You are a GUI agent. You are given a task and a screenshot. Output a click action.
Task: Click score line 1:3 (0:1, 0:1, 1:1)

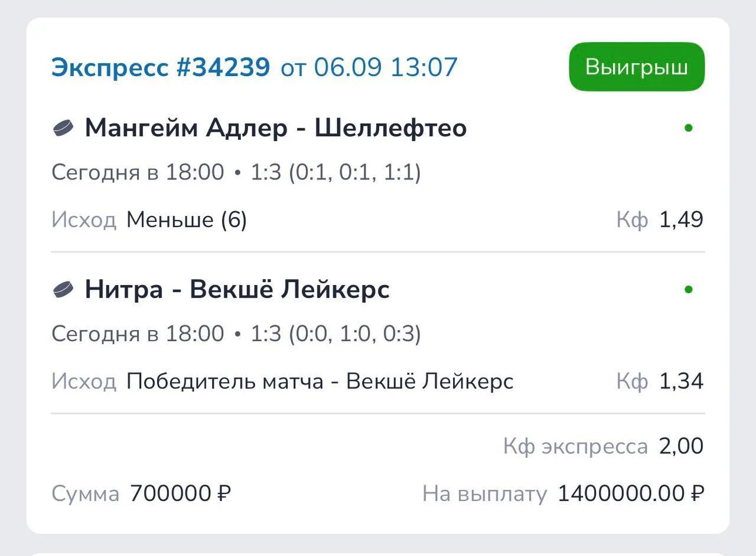pos(335,173)
